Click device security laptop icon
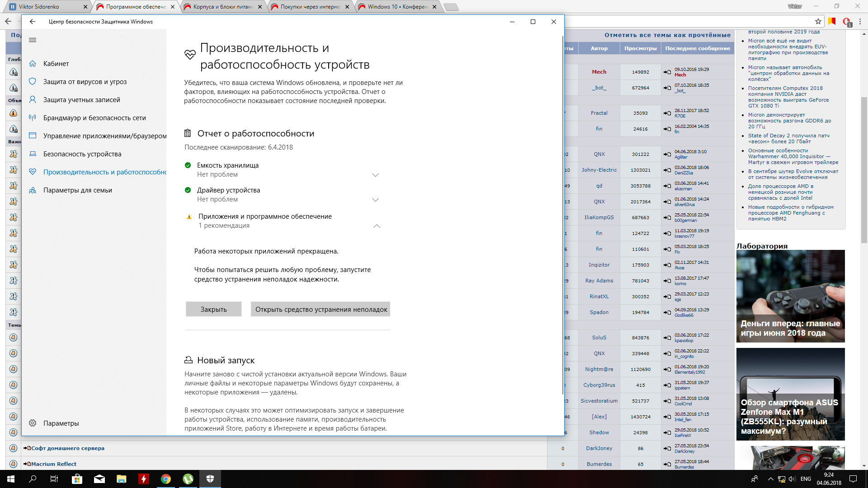868x488 pixels. [x=33, y=154]
